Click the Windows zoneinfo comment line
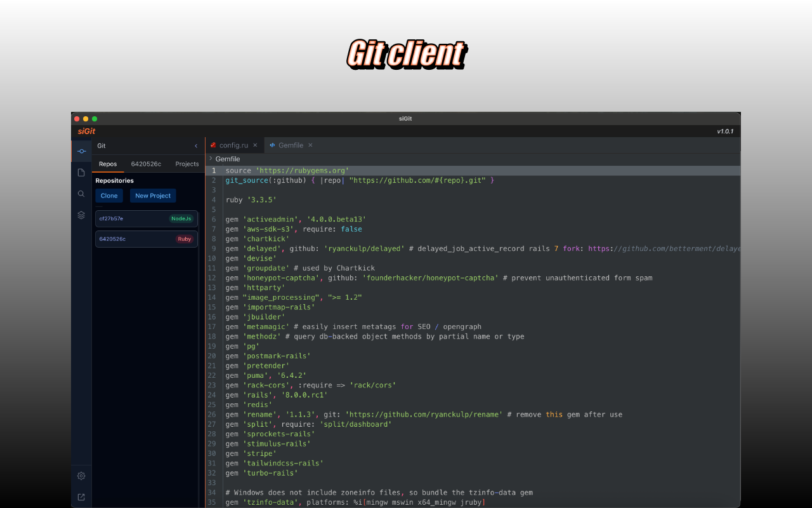 click(x=379, y=493)
